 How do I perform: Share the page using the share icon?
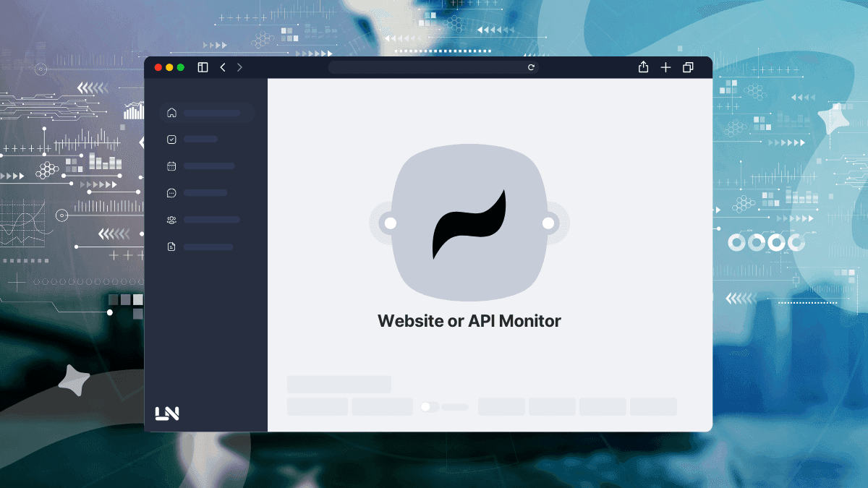coord(643,67)
